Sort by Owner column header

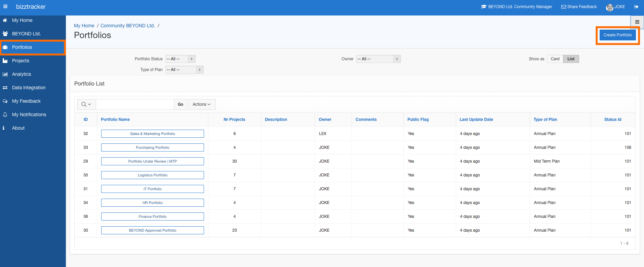pyautogui.click(x=325, y=120)
